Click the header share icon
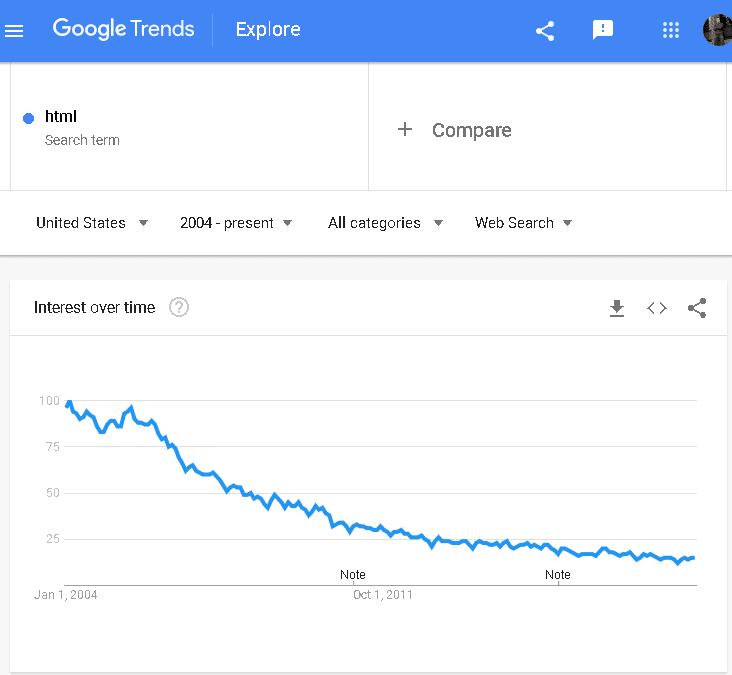The image size is (732, 675). (x=545, y=31)
